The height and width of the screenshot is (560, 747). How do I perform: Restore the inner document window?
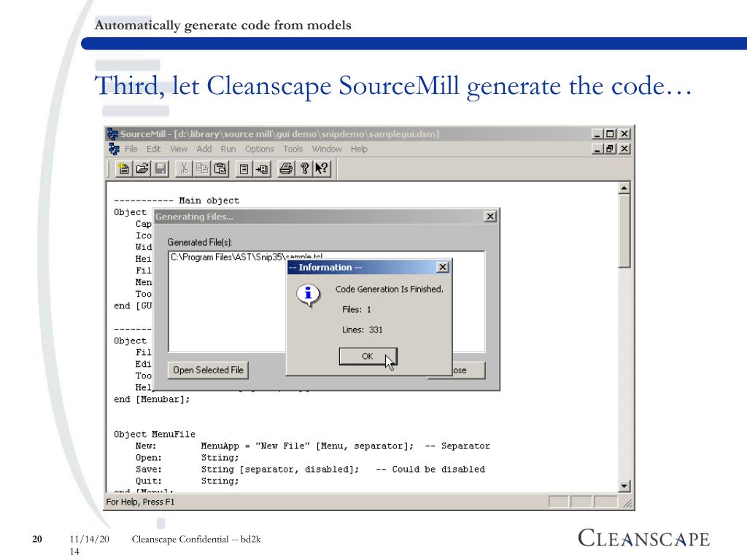[610, 149]
